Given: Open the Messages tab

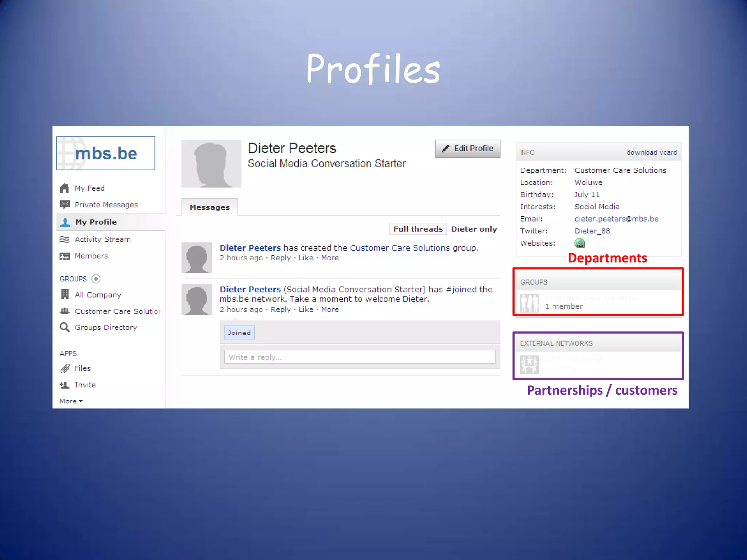Looking at the screenshot, I should click(210, 207).
